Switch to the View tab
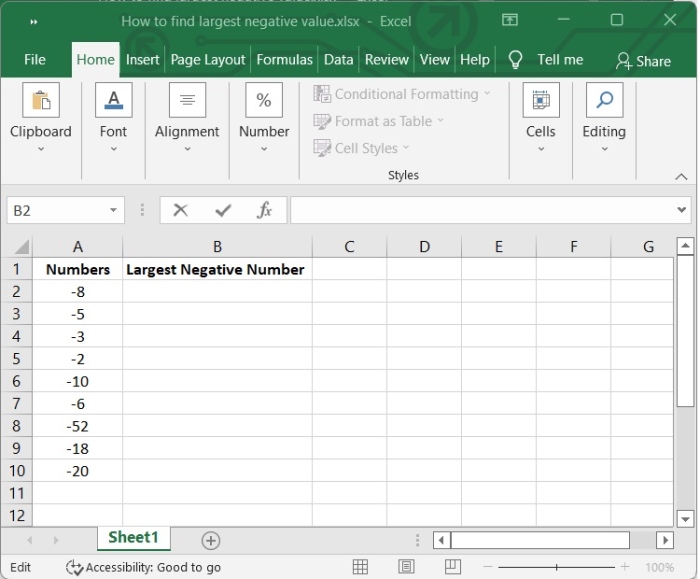The width and height of the screenshot is (700, 579). pyautogui.click(x=434, y=60)
